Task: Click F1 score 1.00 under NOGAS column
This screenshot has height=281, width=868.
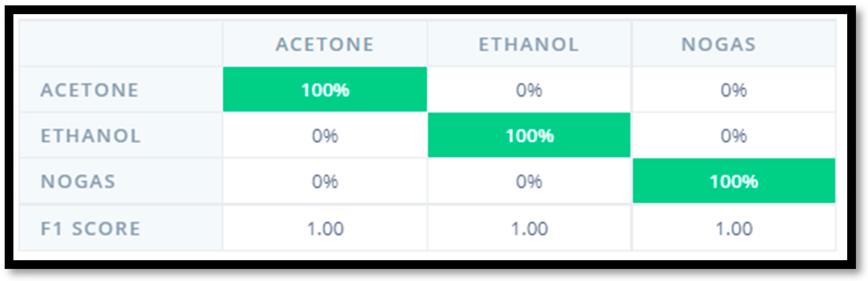Action: tap(734, 228)
